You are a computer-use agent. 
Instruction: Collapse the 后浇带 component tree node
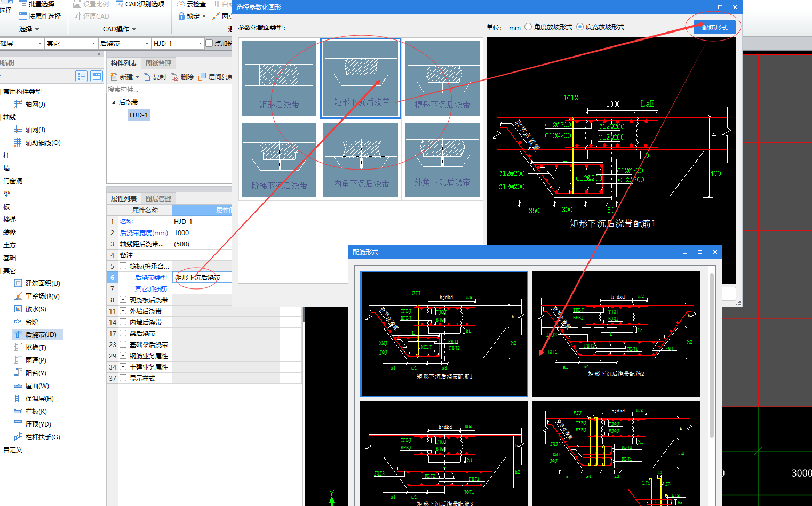point(114,102)
